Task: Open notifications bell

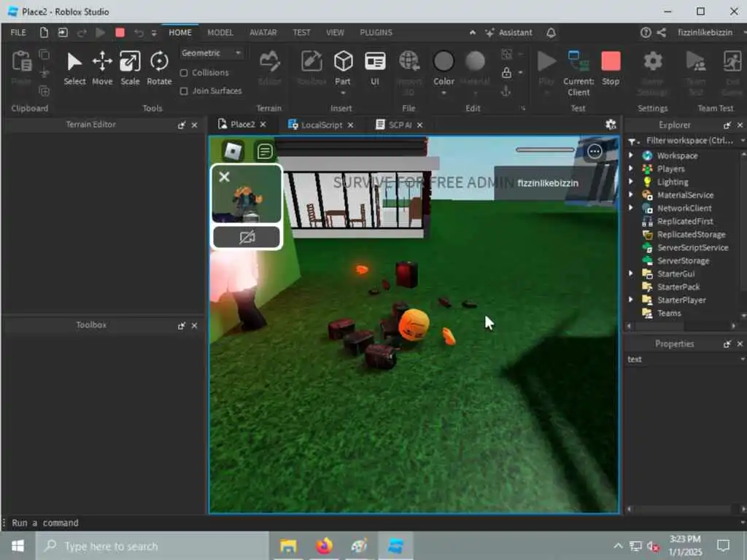Action: coord(551,32)
